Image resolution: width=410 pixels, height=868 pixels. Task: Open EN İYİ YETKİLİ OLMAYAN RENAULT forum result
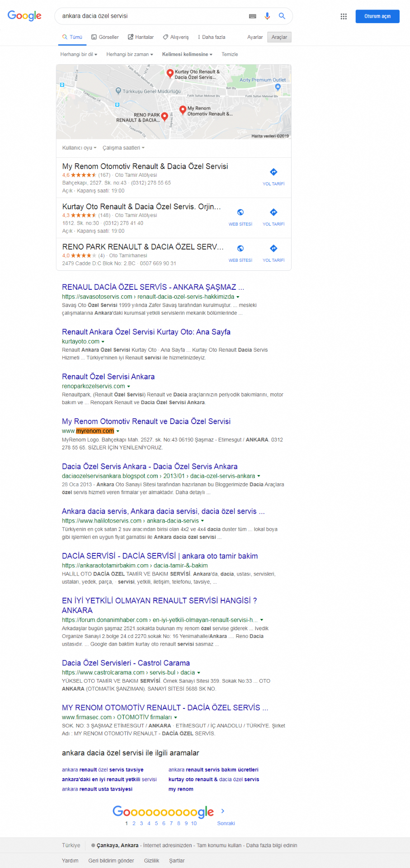[160, 605]
